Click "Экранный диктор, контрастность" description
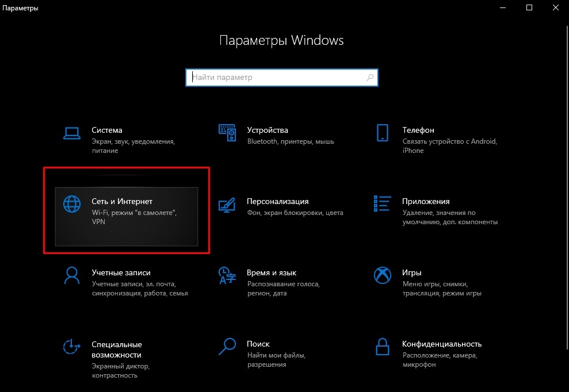 (x=120, y=371)
